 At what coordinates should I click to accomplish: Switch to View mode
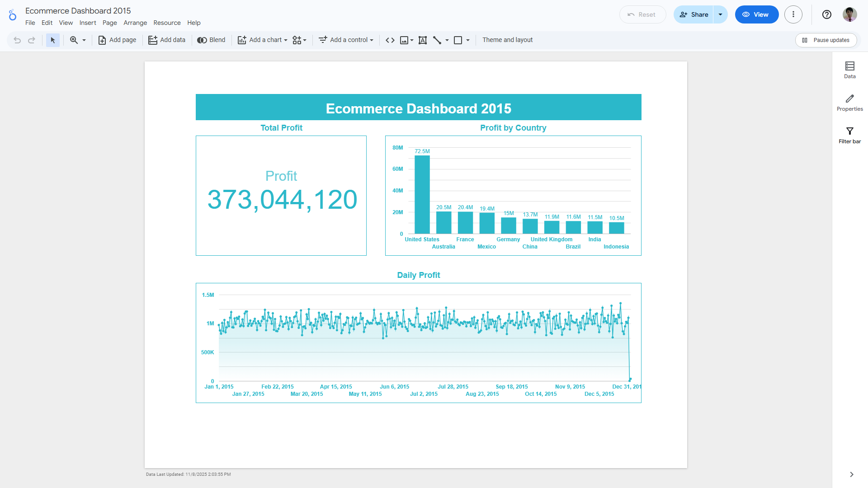point(756,14)
